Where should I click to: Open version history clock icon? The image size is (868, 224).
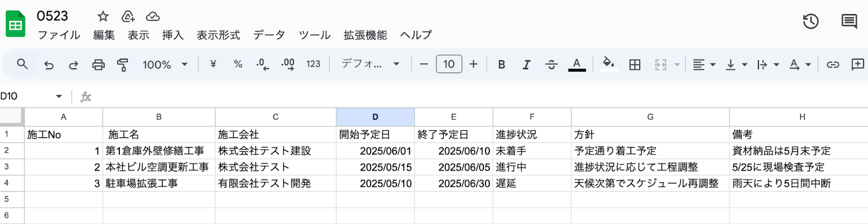(810, 22)
